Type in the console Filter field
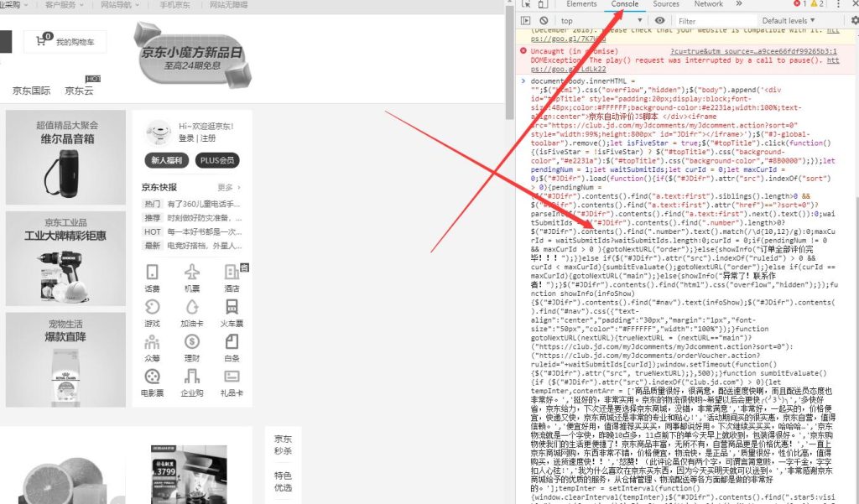The height and width of the screenshot is (504, 859). (x=713, y=21)
